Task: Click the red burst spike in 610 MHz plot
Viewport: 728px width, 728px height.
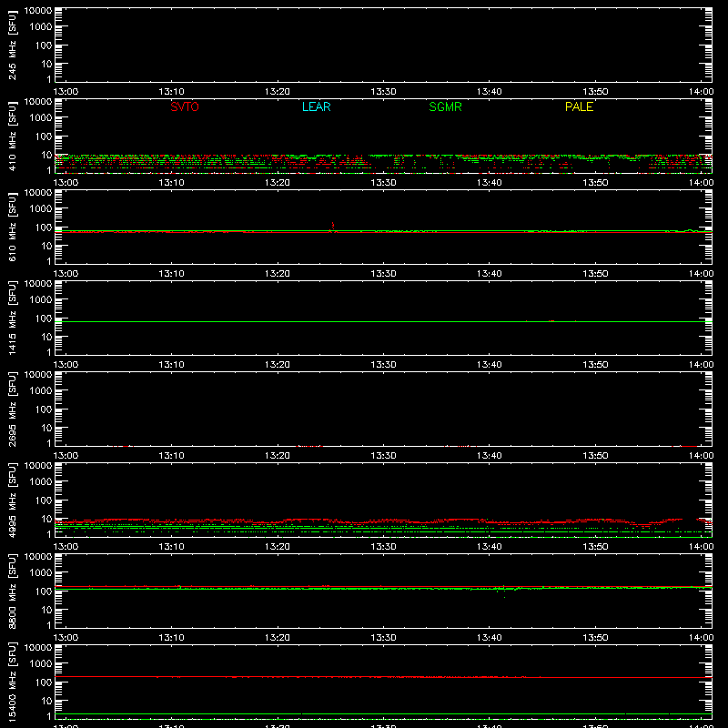Action: 332,226
